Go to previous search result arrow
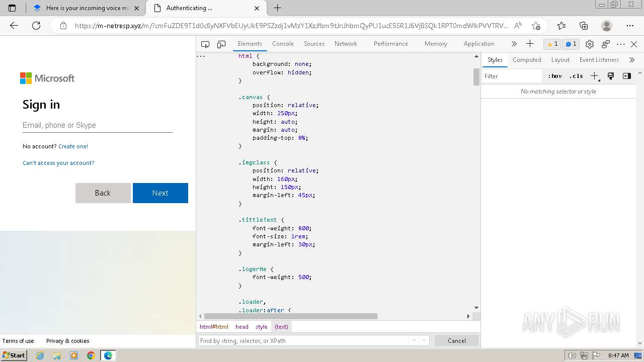 (414, 340)
